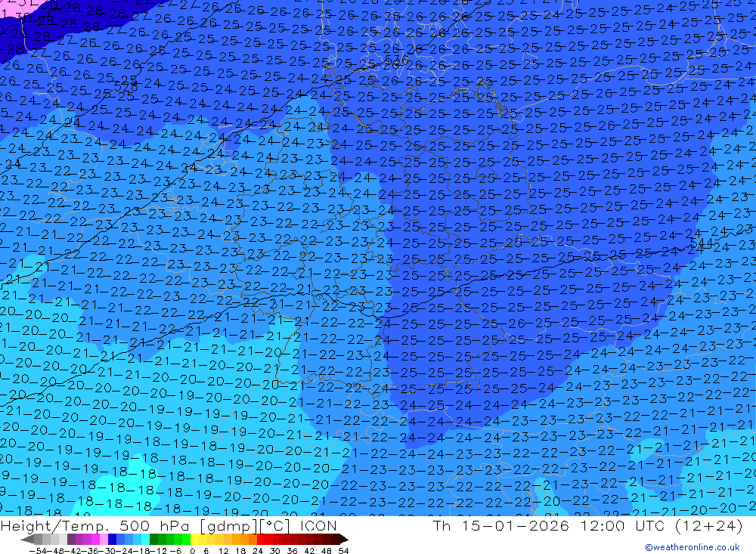
Task: Click the "12" legend scale value
Action: [x=224, y=551]
